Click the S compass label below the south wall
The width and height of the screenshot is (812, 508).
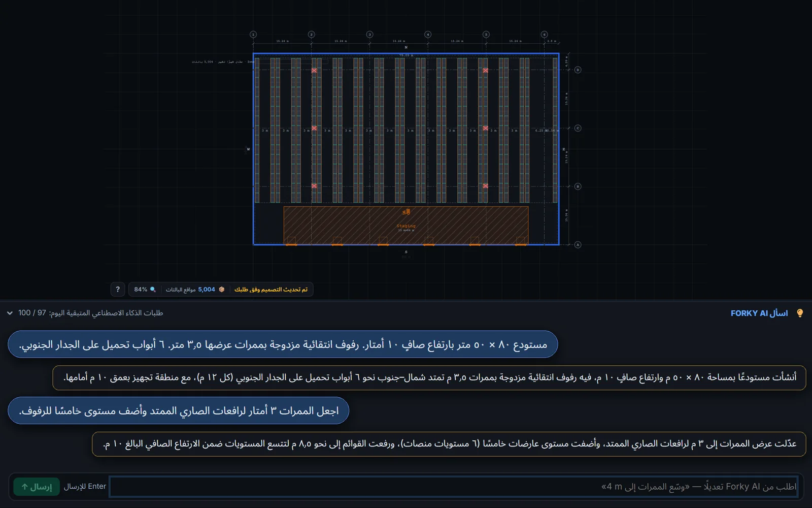tap(406, 252)
